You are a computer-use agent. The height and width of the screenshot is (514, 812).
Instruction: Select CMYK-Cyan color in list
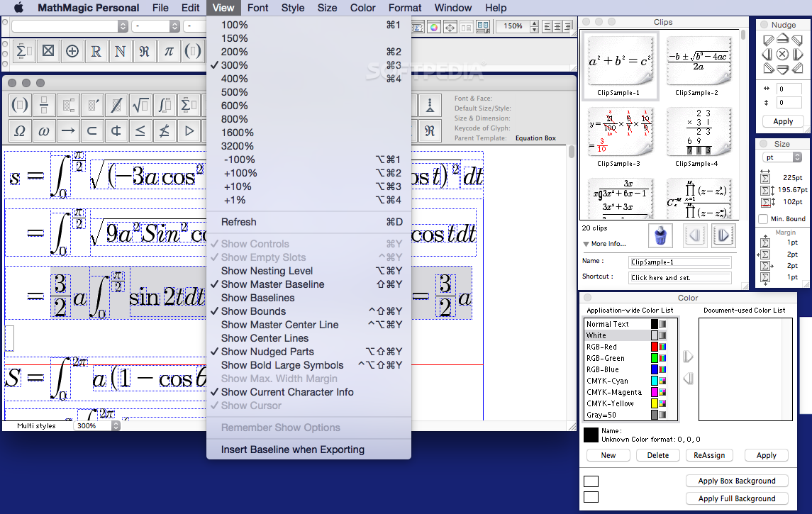tap(625, 381)
